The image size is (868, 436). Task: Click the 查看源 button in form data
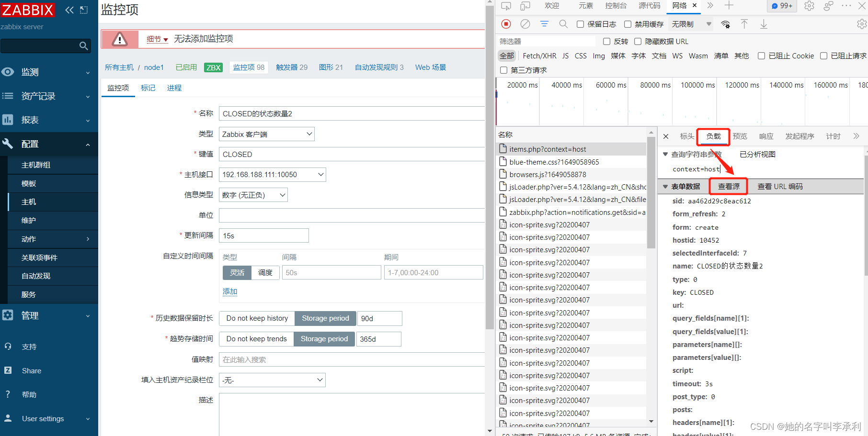(x=728, y=186)
